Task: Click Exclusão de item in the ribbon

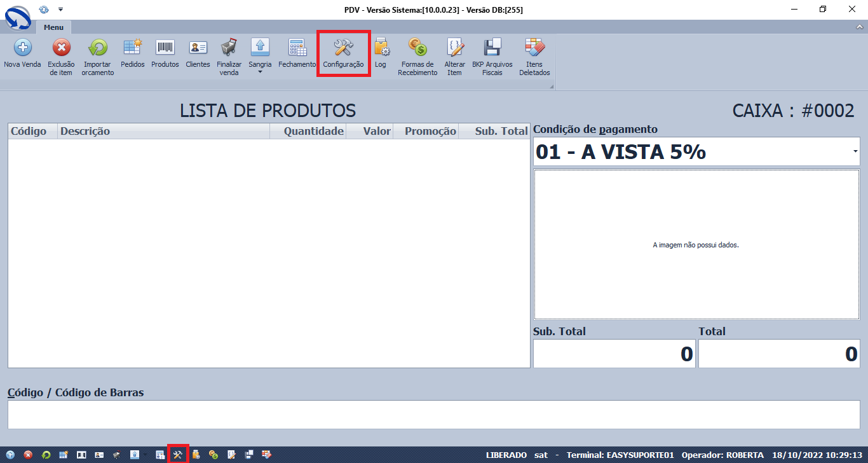Action: [61, 57]
